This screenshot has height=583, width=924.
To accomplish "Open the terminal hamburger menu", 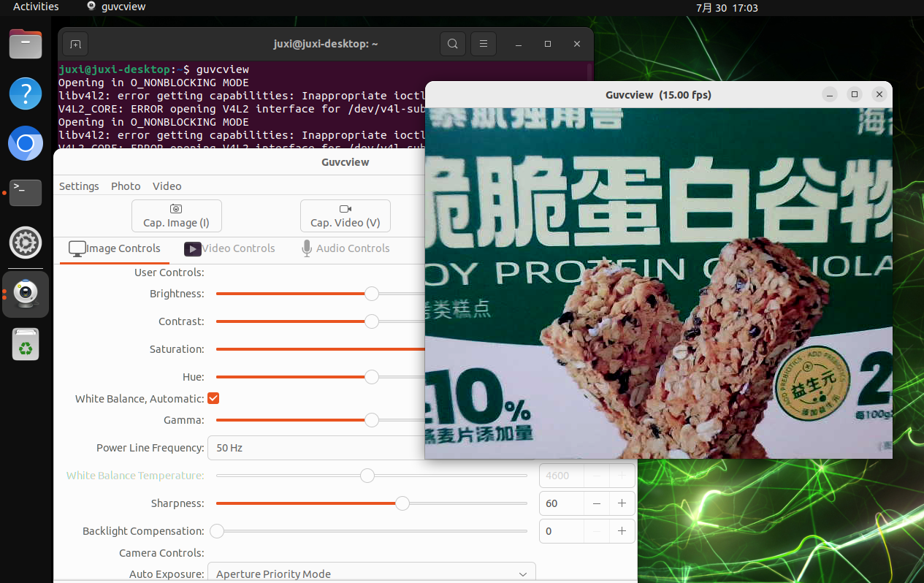I will (x=484, y=44).
